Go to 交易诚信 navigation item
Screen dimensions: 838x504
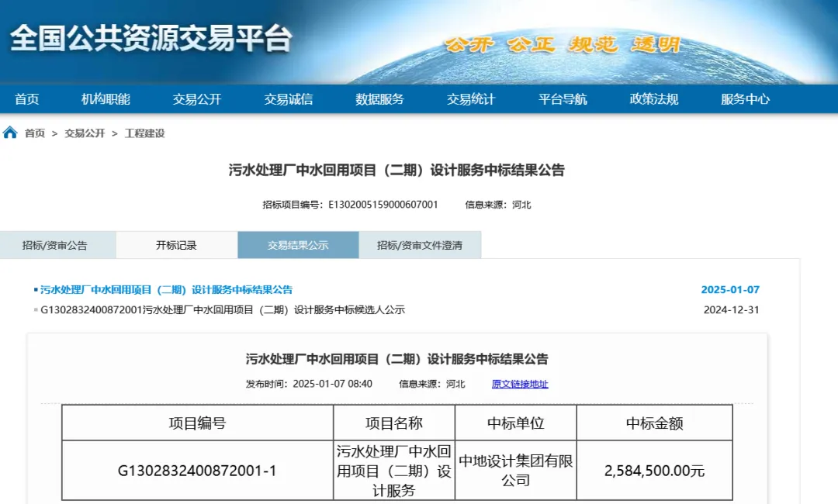[288, 98]
